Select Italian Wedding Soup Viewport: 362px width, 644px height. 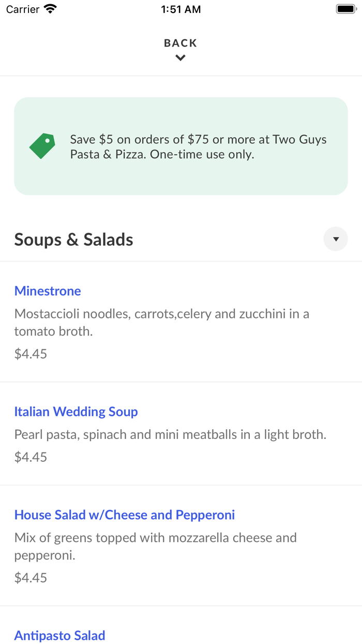coord(77,412)
